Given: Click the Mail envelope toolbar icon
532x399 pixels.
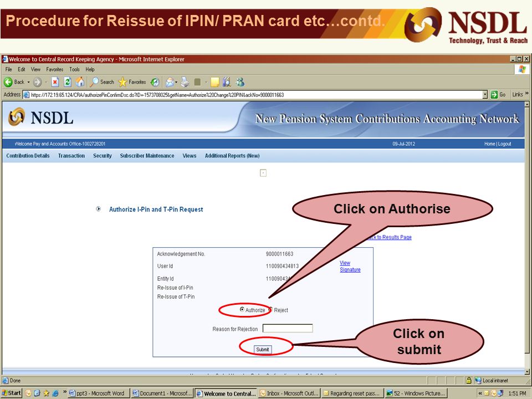Looking at the screenshot, I should [170, 82].
